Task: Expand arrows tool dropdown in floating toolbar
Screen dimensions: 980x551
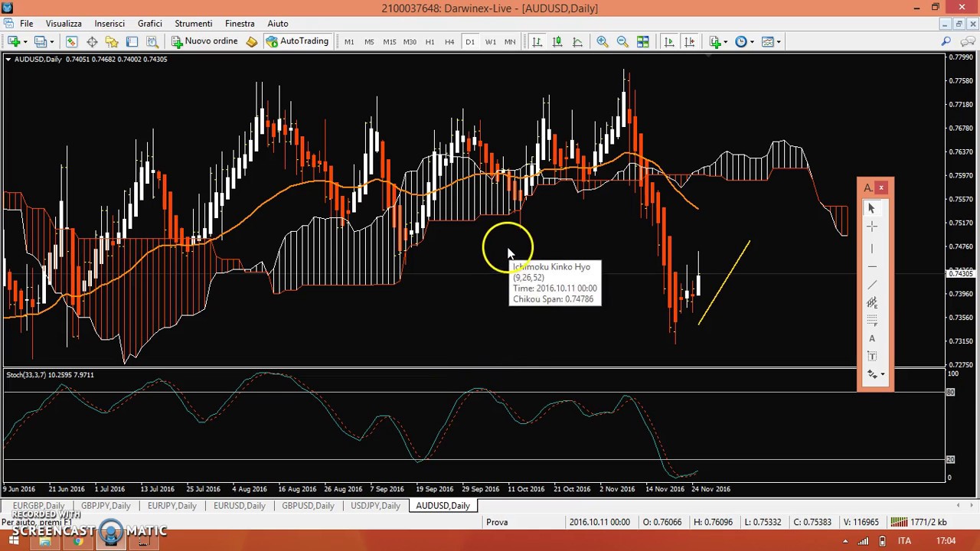Action: coord(882,374)
